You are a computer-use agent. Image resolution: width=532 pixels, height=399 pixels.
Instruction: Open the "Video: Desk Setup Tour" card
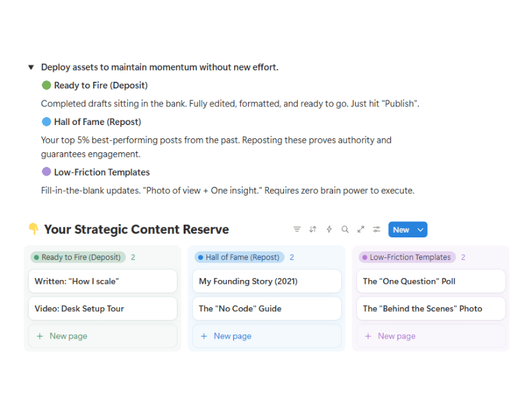point(102,308)
